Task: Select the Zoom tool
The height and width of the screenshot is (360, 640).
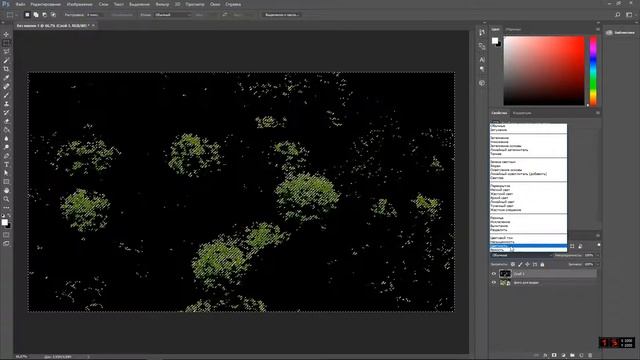Action: tap(6, 199)
